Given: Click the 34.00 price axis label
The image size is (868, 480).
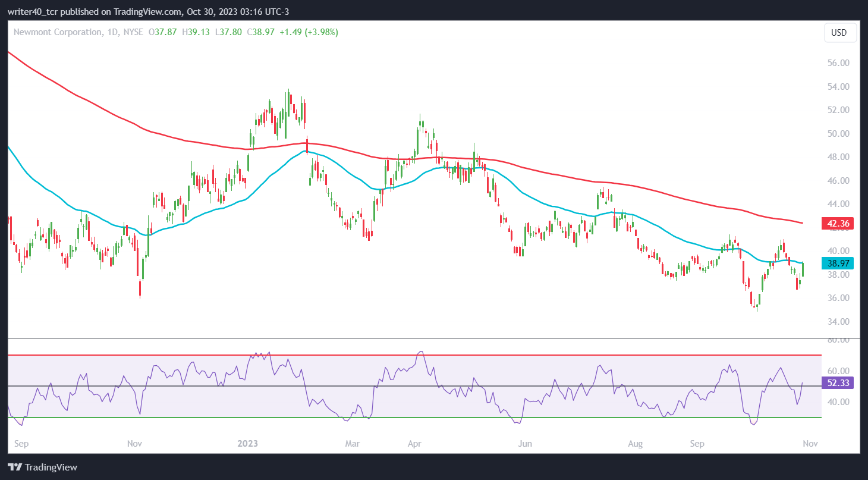Looking at the screenshot, I should click(838, 322).
